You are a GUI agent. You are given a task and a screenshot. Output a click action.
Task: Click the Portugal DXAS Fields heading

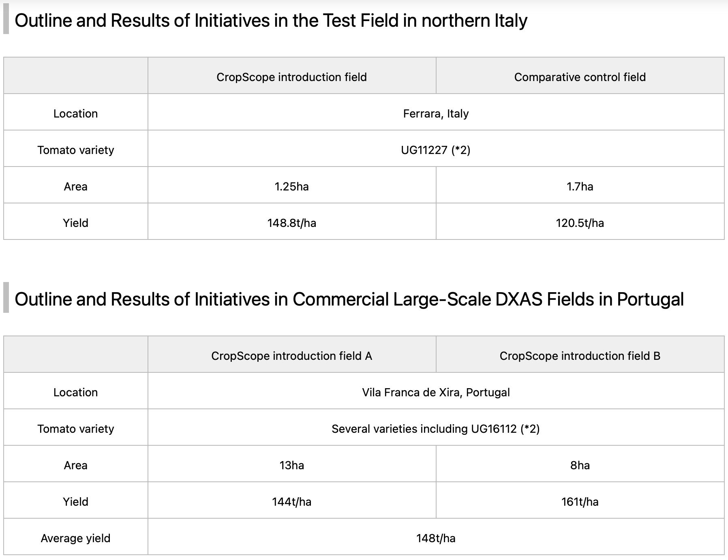coord(349,299)
